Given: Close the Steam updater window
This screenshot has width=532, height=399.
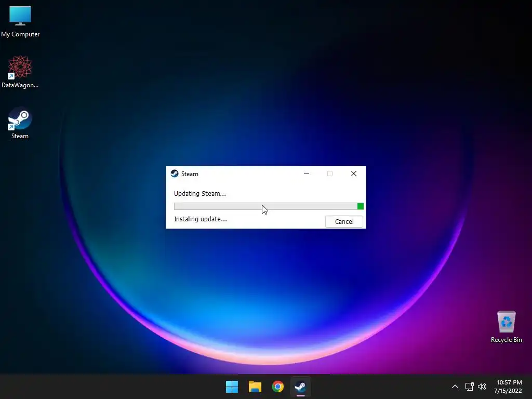Looking at the screenshot, I should (353, 174).
